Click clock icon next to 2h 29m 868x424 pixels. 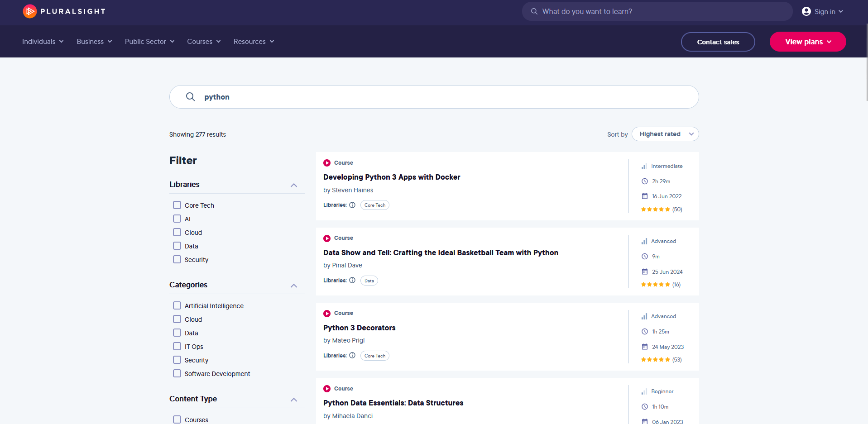(x=645, y=181)
